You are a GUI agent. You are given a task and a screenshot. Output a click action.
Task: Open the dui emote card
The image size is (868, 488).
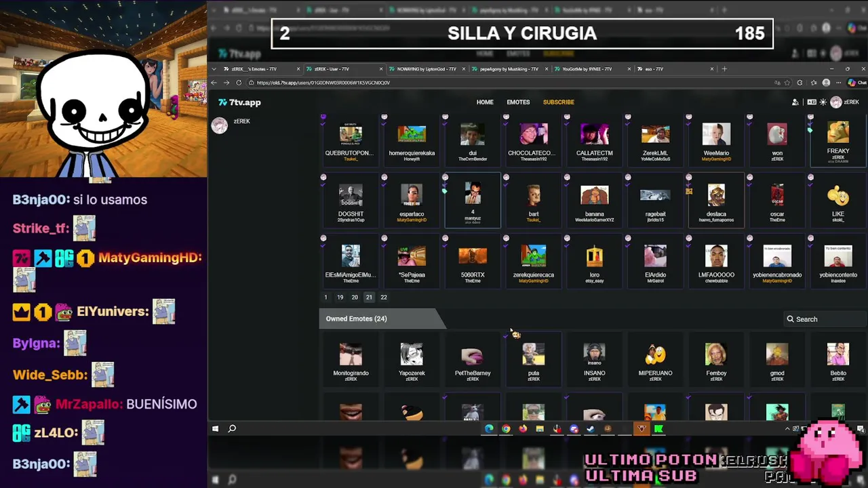tap(473, 139)
